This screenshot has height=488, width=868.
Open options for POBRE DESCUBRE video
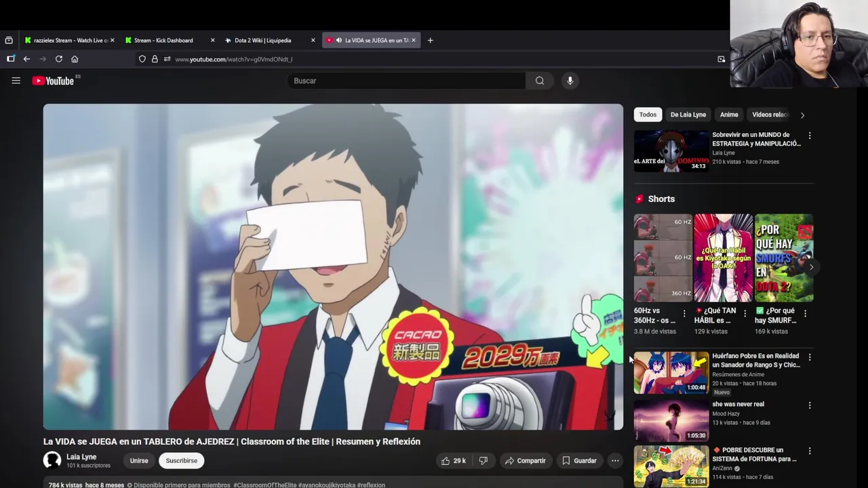[x=809, y=451]
